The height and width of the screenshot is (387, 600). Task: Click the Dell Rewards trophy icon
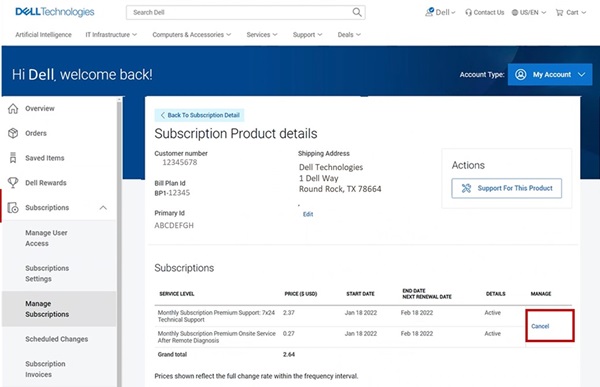pos(13,183)
